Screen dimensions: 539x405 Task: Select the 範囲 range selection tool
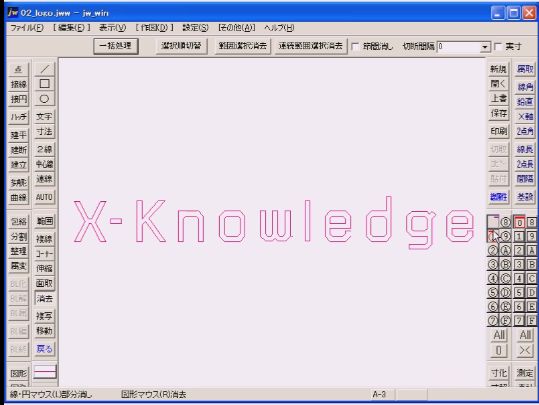click(x=44, y=221)
